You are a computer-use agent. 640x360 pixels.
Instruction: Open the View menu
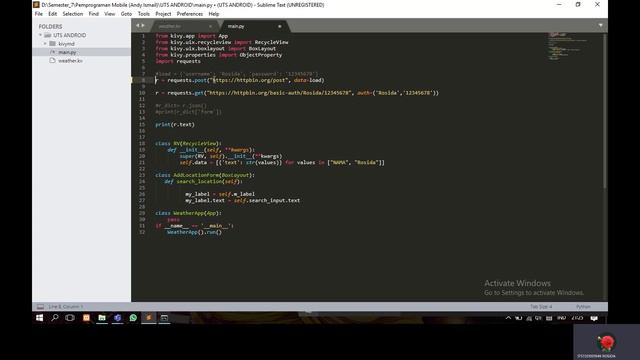pyautogui.click(x=110, y=14)
